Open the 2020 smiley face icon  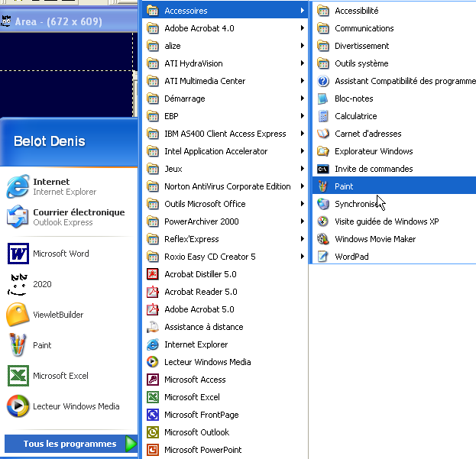pos(18,284)
